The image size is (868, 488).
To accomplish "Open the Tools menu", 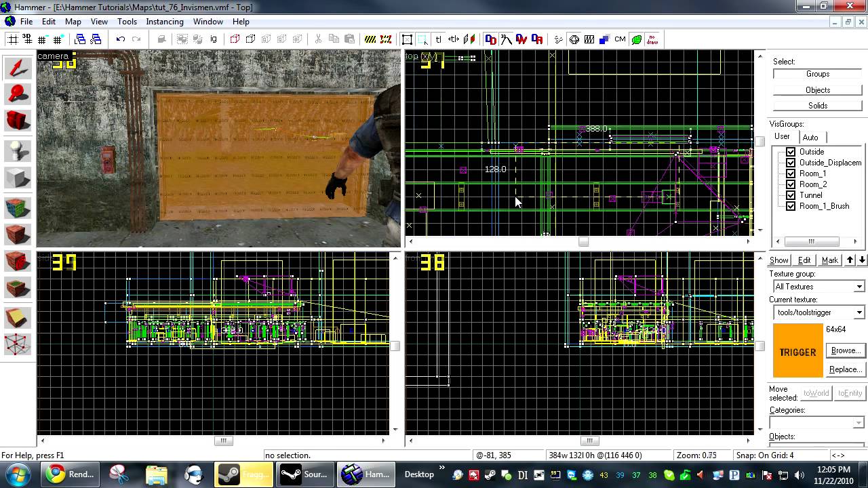I will (x=127, y=22).
